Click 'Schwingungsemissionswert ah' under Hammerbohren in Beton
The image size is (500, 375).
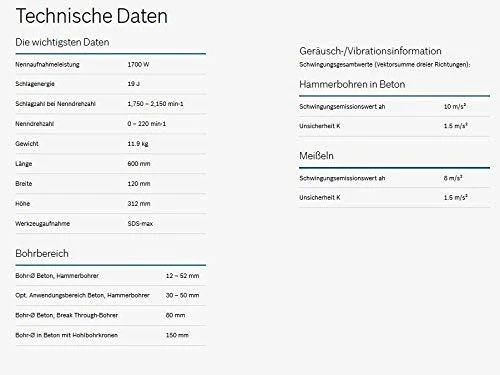click(x=342, y=107)
